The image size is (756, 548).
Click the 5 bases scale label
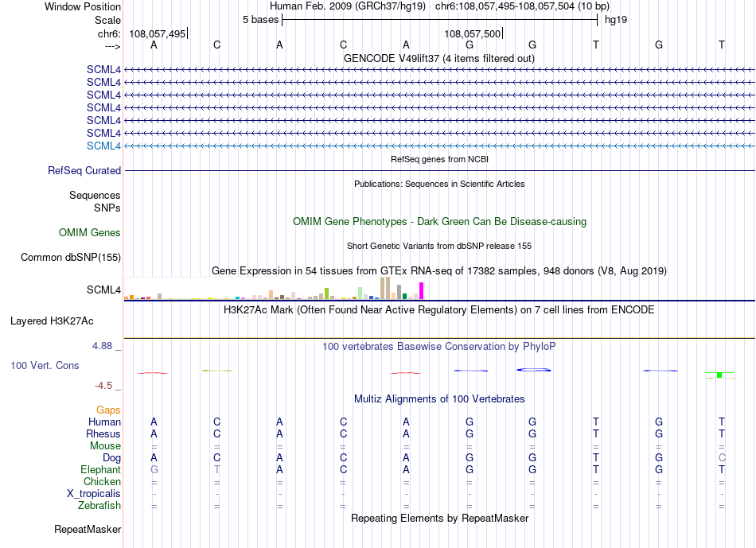(x=260, y=20)
